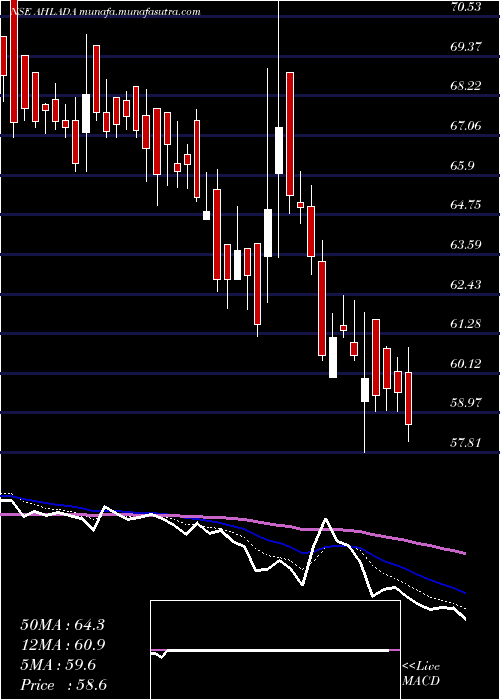Click the 5MA : 59.6 readout
This screenshot has height=700, width=500.
click(58, 666)
